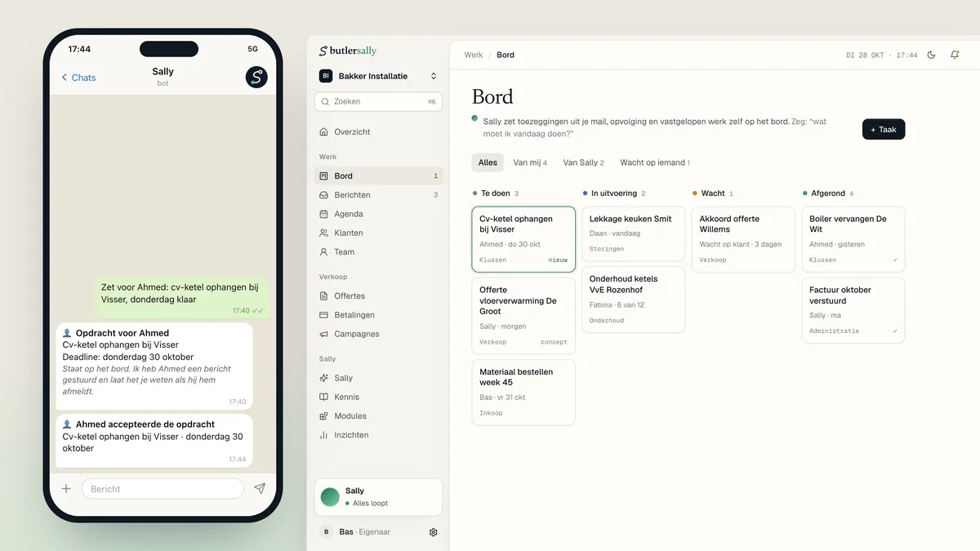Image resolution: width=980 pixels, height=551 pixels.
Task: Tap the Bericht message input on phone
Action: pyautogui.click(x=163, y=489)
